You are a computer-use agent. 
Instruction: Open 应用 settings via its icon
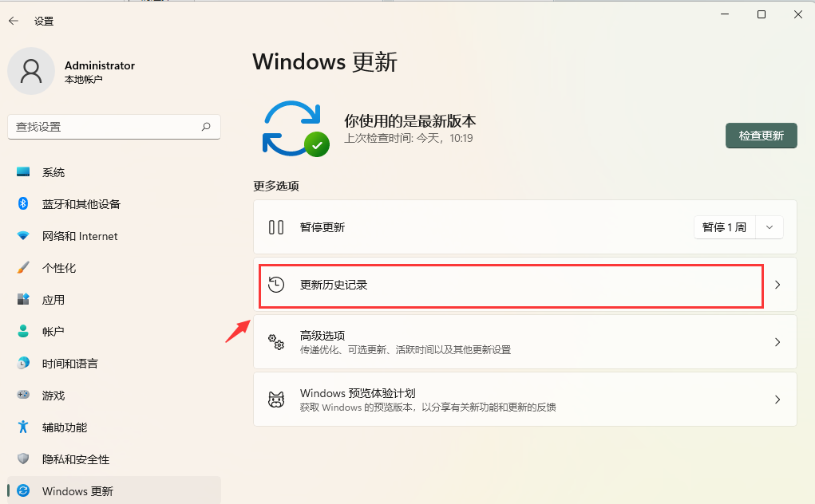pyautogui.click(x=22, y=299)
